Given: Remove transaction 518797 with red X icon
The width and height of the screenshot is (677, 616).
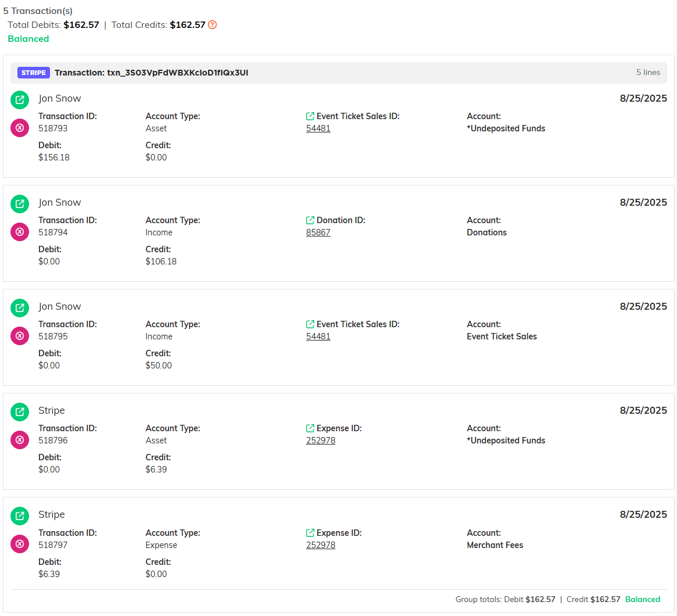Looking at the screenshot, I should (19, 544).
